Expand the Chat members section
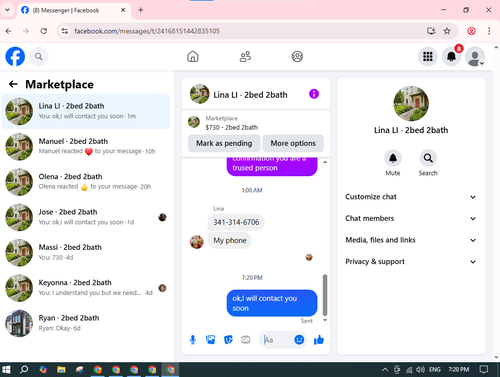Screen dimensions: 500x377 [x=411, y=218]
